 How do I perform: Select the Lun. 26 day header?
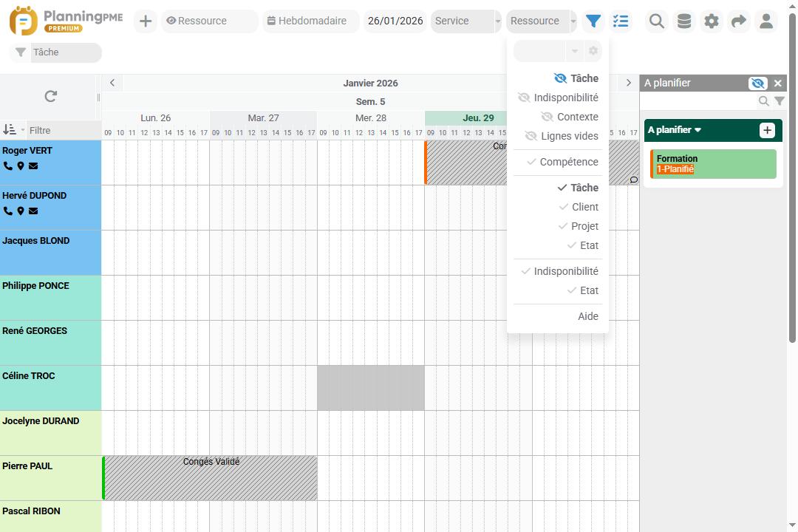pos(156,118)
